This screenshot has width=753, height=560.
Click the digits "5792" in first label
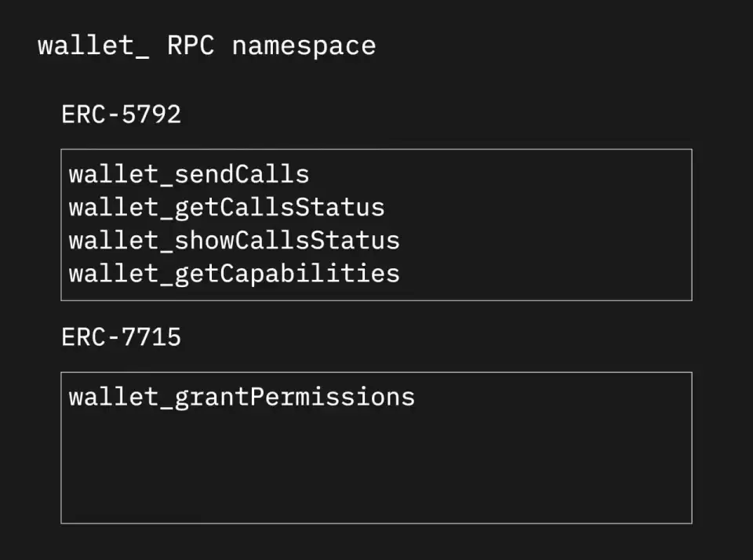pos(152,115)
